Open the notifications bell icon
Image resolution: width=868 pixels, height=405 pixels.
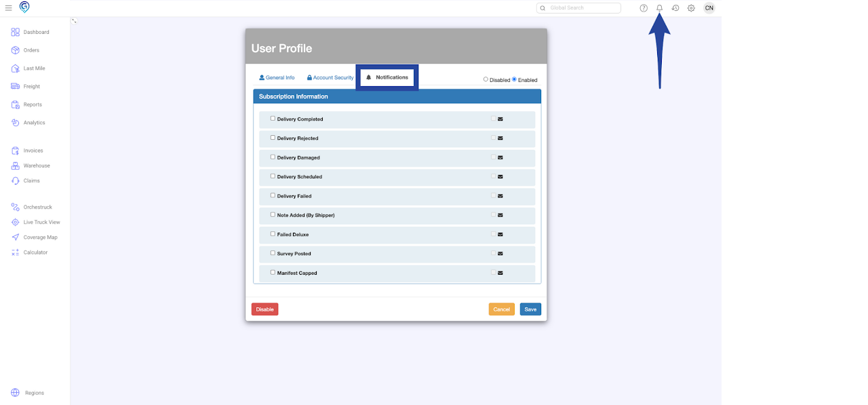click(659, 8)
